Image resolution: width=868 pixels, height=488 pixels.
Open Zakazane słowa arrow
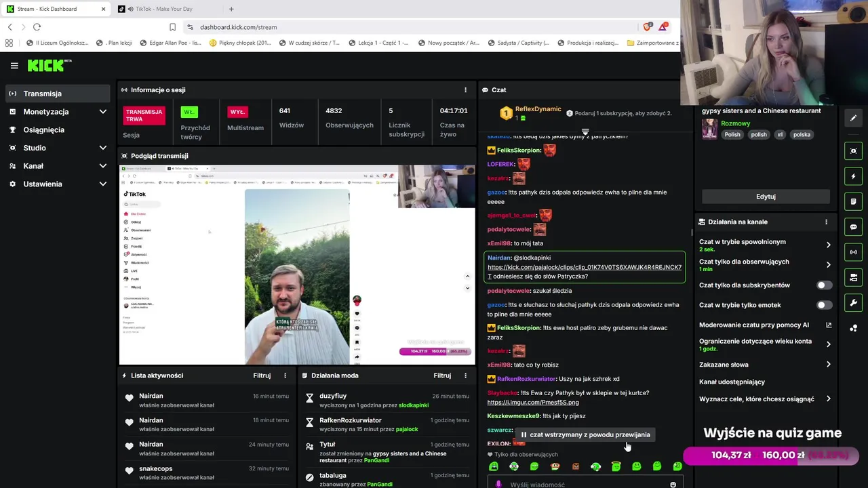point(828,365)
